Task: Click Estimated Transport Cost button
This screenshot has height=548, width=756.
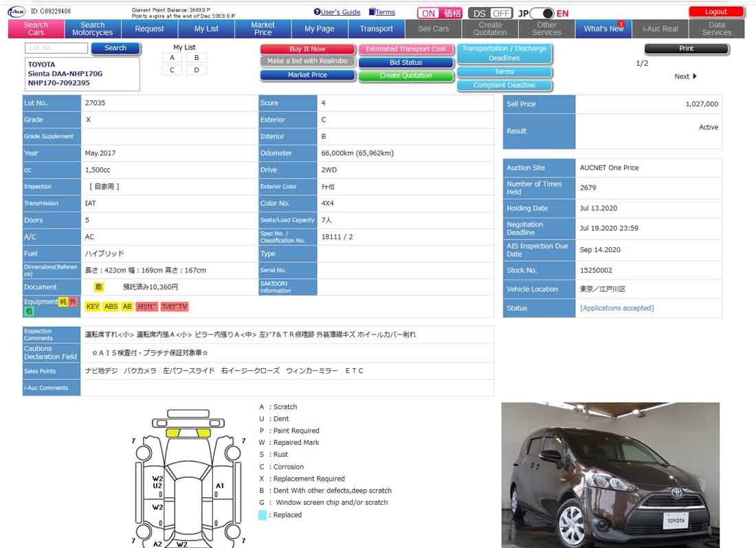Action: pos(406,49)
